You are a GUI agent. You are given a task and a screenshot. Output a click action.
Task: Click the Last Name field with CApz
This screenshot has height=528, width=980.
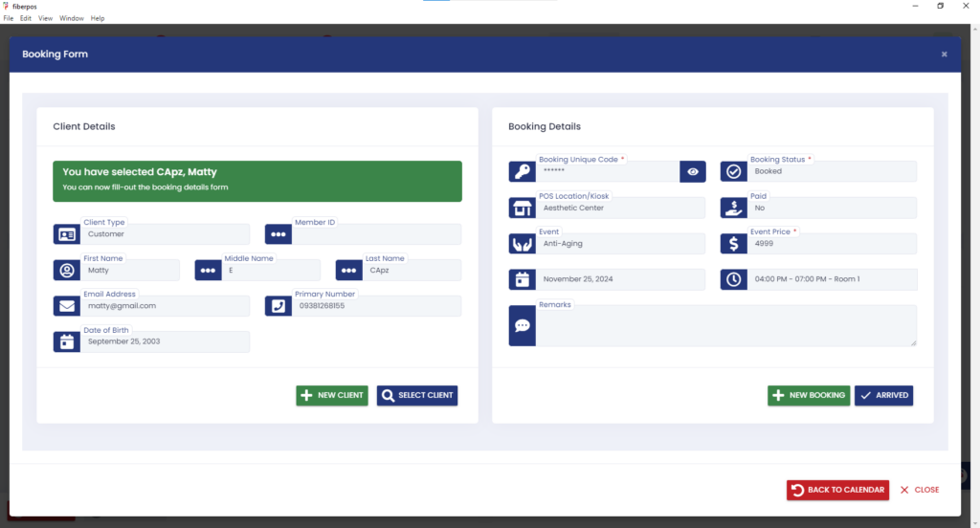[412, 271]
